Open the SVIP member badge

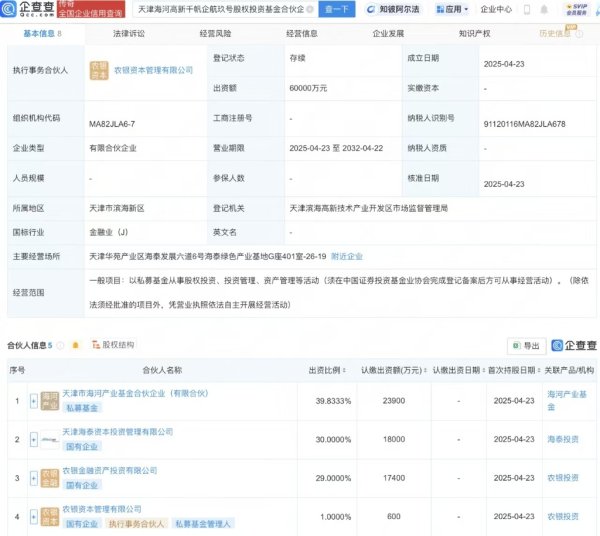coord(577,9)
